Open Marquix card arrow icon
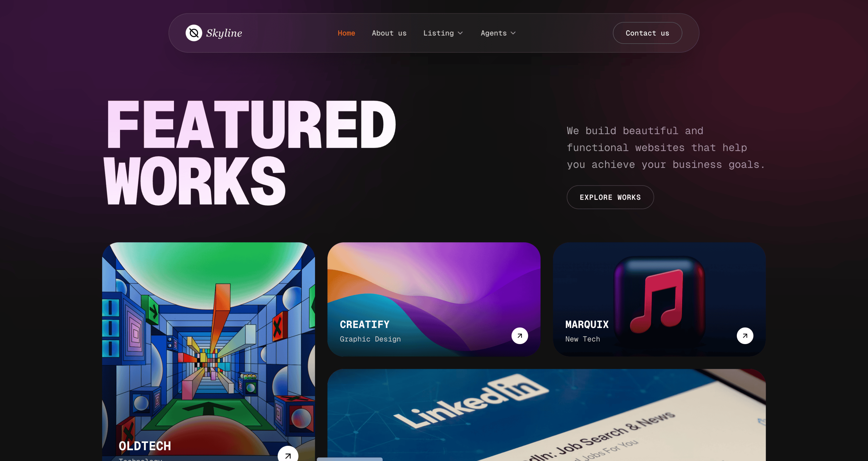The width and height of the screenshot is (868, 461). click(745, 335)
